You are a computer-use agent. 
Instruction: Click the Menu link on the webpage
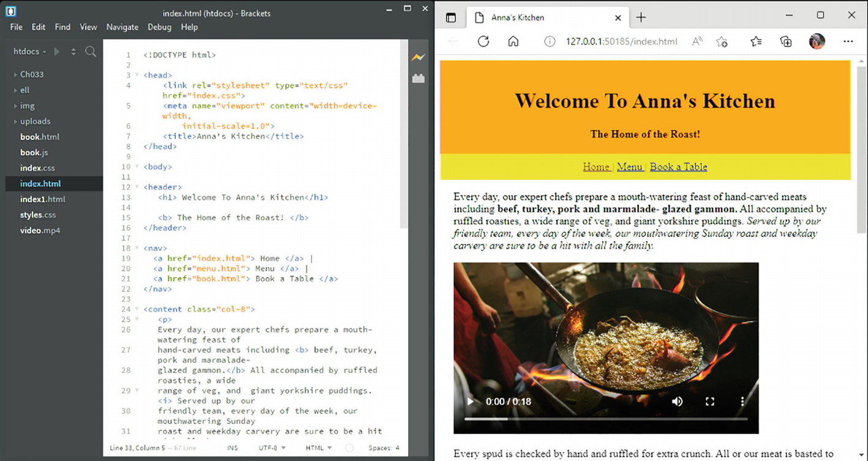[630, 167]
